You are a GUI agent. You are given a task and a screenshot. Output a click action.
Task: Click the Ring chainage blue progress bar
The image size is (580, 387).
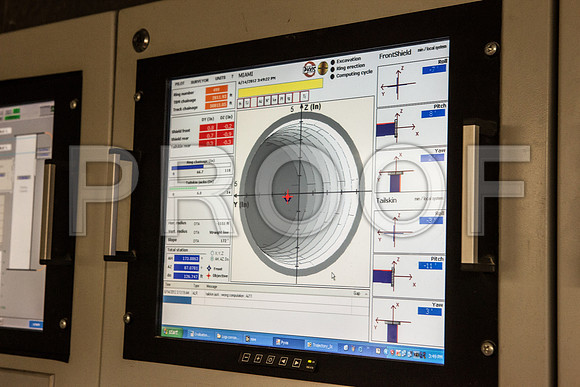(x=188, y=167)
